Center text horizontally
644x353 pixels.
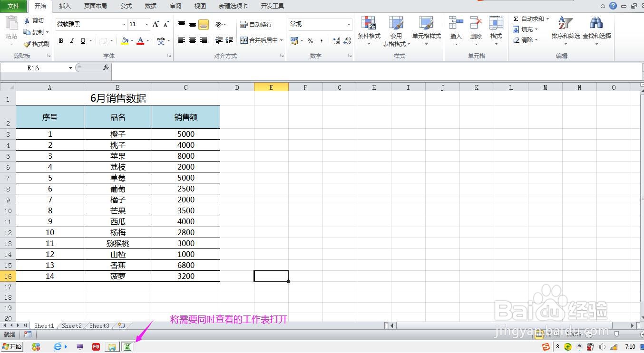193,40
